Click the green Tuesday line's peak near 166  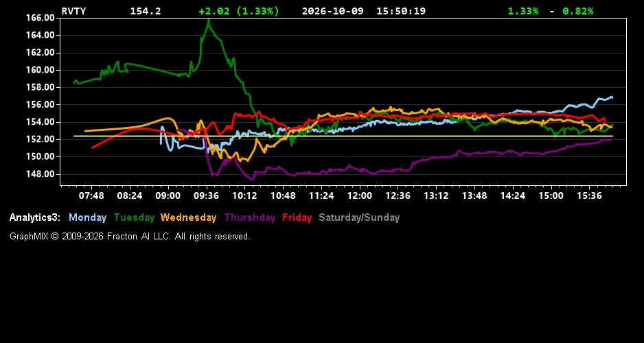209,21
